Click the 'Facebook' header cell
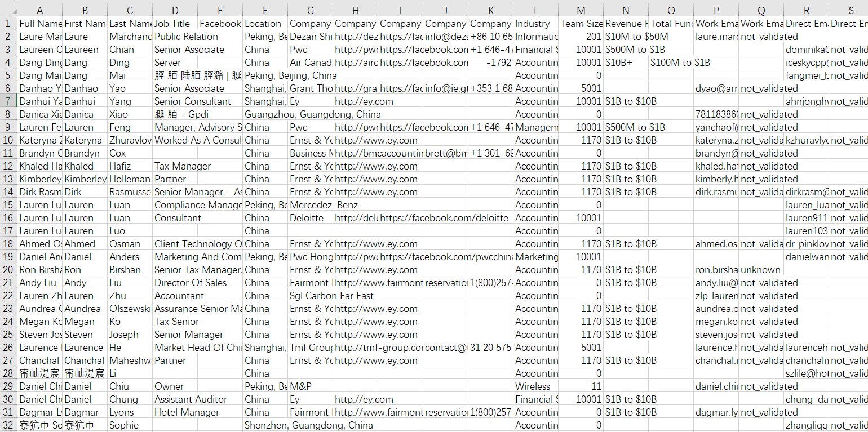The height and width of the screenshot is (432, 868). pos(220,24)
